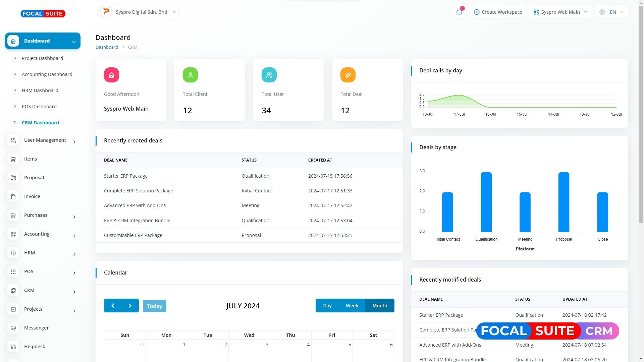Open Syspro Digital Sdn. Bhd. company dropdown
This screenshot has width=644, height=362.
point(139,12)
